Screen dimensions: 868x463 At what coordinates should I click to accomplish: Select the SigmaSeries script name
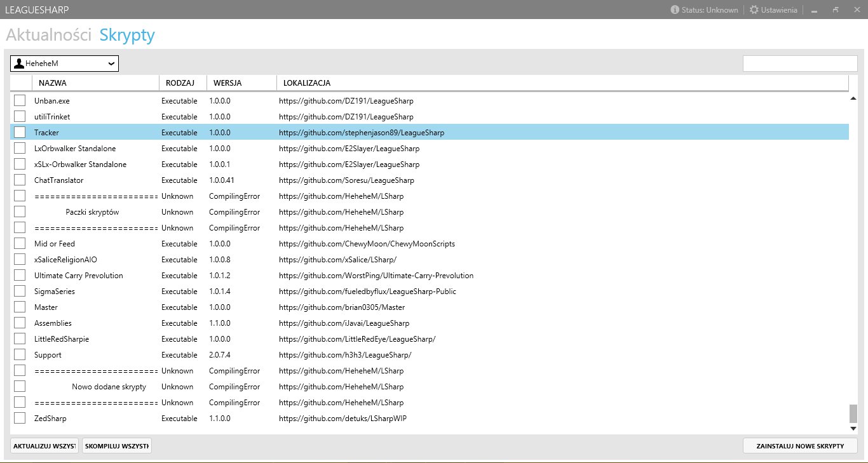point(55,292)
